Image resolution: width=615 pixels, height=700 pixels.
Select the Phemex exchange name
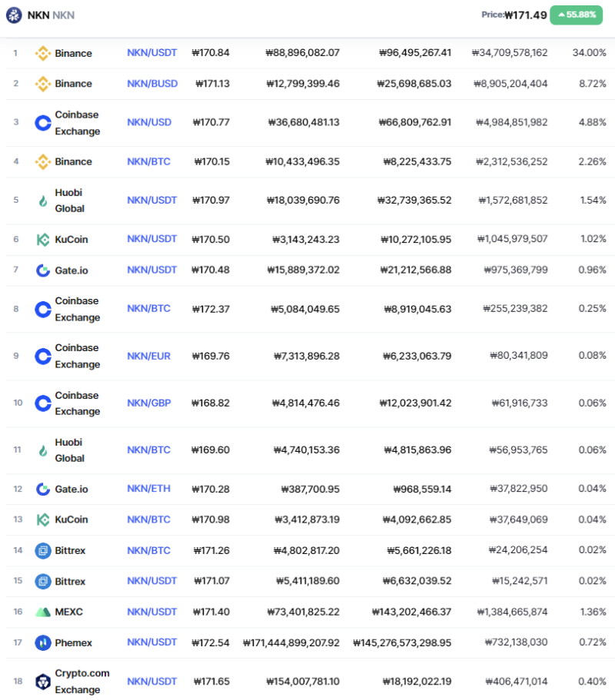pyautogui.click(x=73, y=642)
